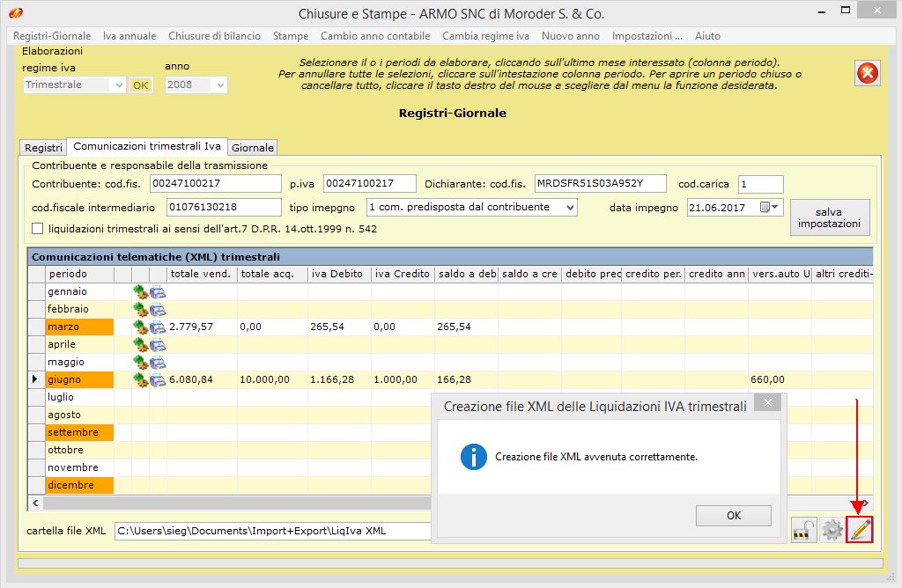Click the green arrow gear icon for gennaio

coord(140,291)
